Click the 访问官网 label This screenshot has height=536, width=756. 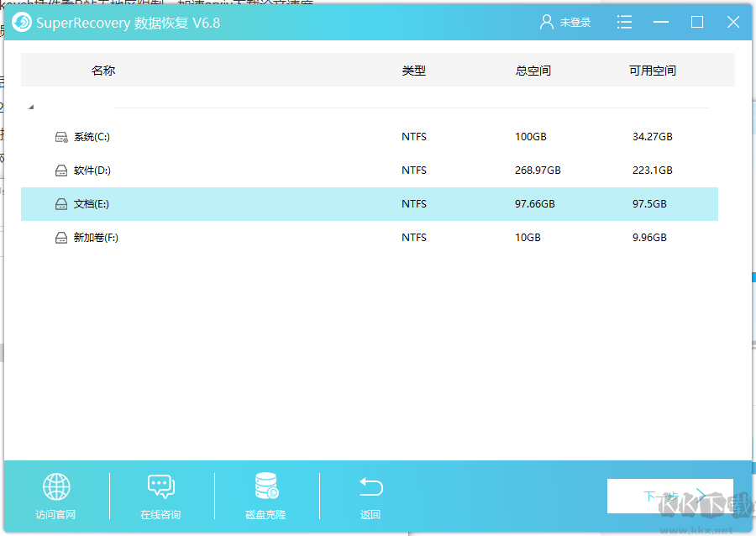pos(55,515)
